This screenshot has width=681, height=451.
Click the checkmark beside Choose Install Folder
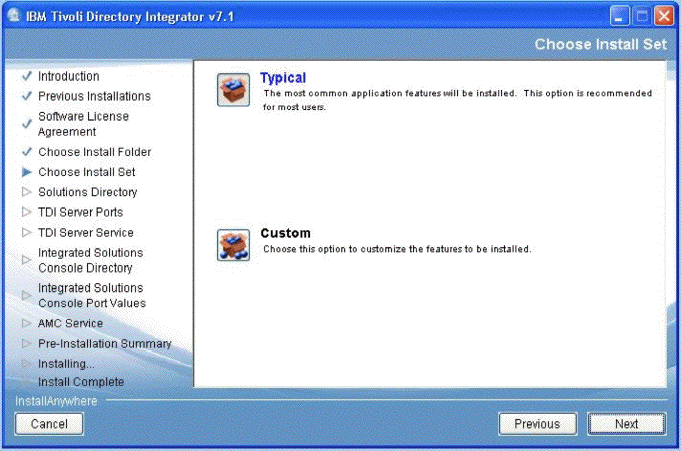pyautogui.click(x=26, y=152)
